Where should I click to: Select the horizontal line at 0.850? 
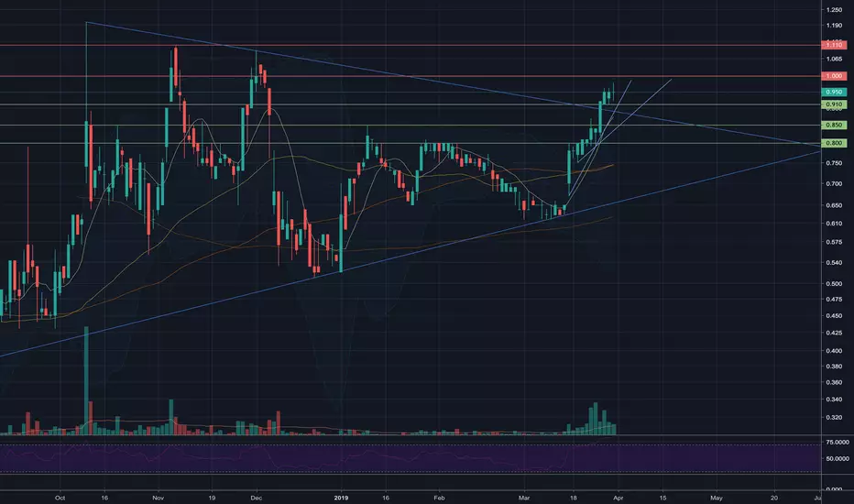[409, 126]
